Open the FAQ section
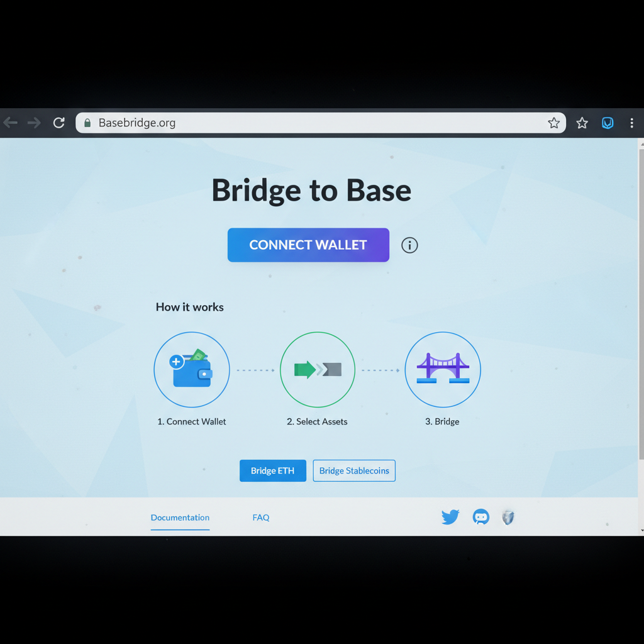 [261, 517]
